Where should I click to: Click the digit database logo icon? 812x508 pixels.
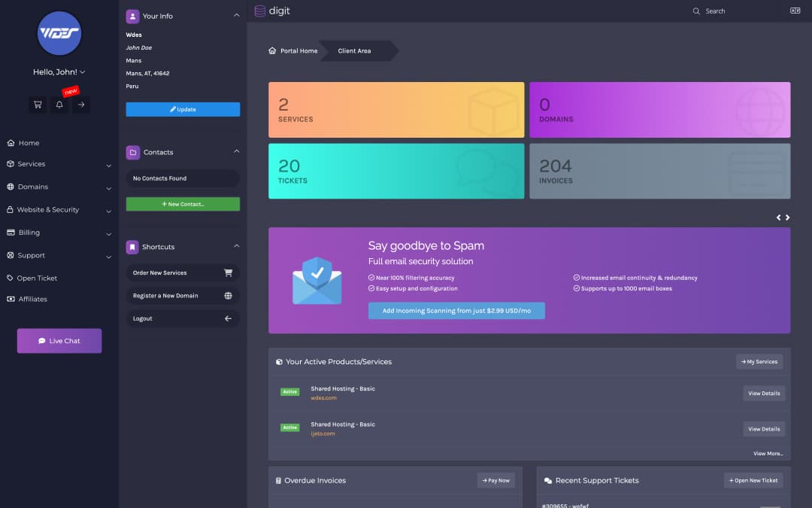260,11
